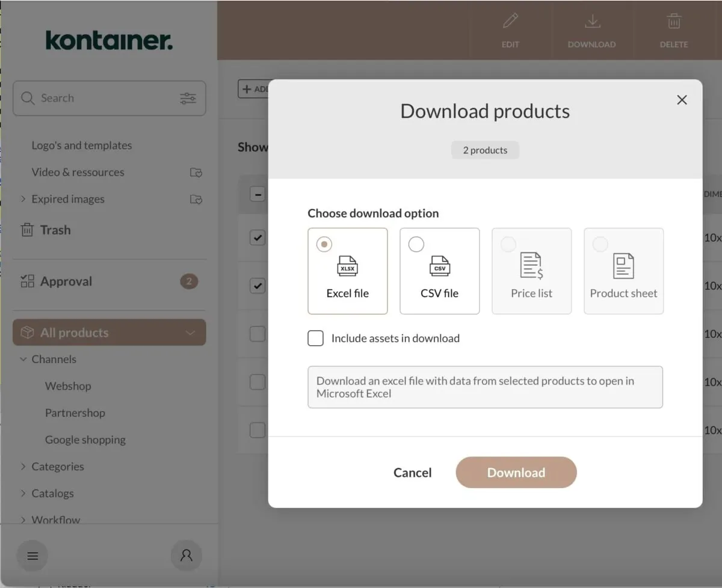Click the Approval checklist icon
The width and height of the screenshot is (722, 588).
click(27, 281)
